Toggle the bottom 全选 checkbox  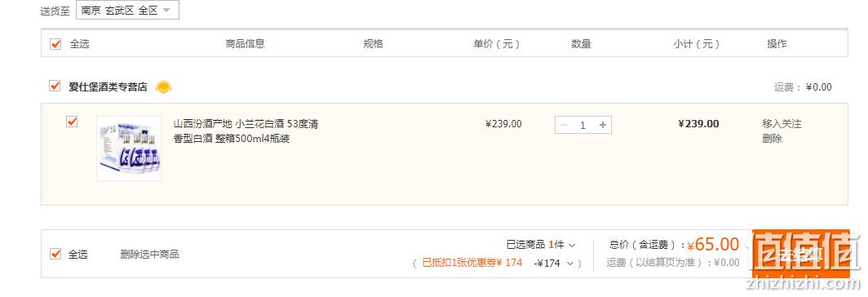pyautogui.click(x=55, y=254)
